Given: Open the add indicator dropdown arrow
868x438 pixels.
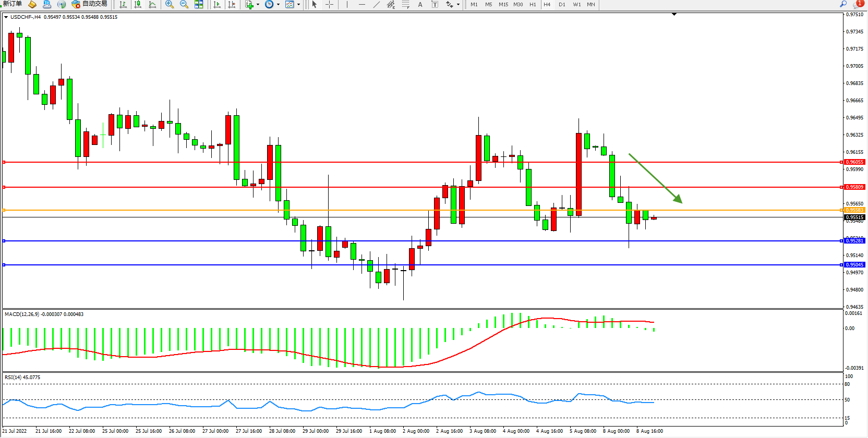Looking at the screenshot, I should click(x=258, y=5).
